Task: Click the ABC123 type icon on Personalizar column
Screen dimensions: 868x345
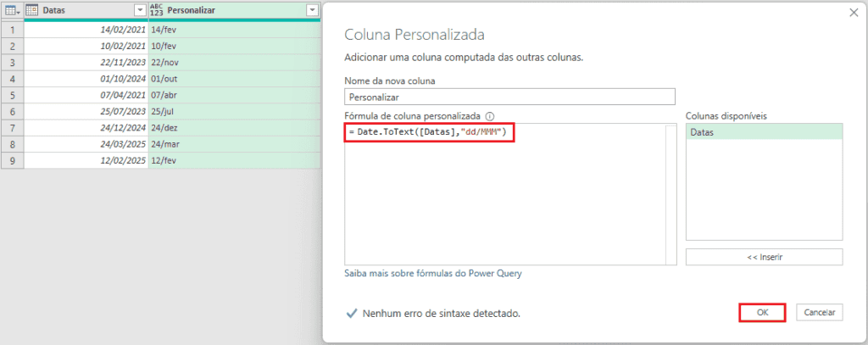Action: pyautogui.click(x=157, y=10)
